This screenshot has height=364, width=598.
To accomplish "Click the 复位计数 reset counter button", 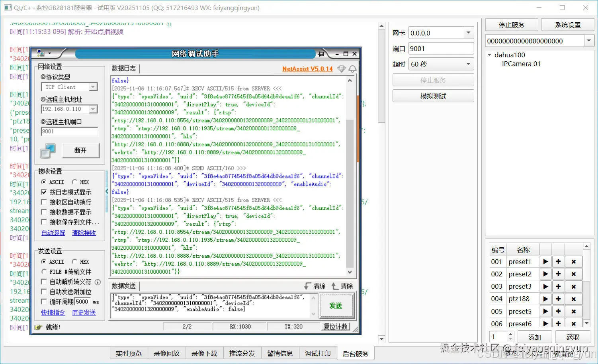I will pyautogui.click(x=336, y=327).
